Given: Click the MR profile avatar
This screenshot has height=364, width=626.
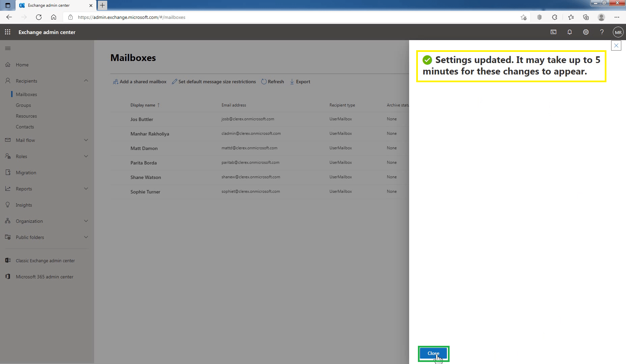Looking at the screenshot, I should click(618, 32).
